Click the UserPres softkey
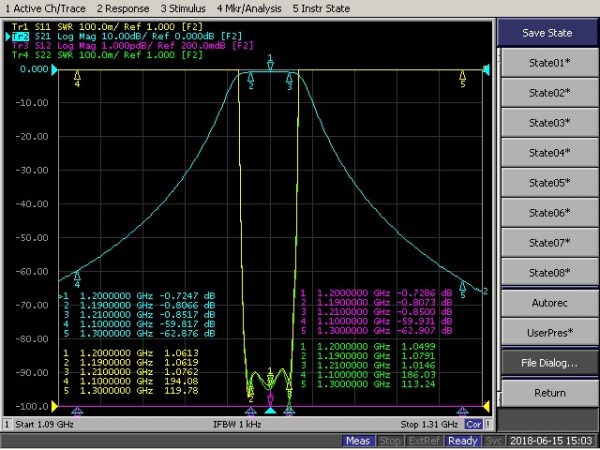Image resolution: width=600 pixels, height=450 pixels. [x=549, y=333]
